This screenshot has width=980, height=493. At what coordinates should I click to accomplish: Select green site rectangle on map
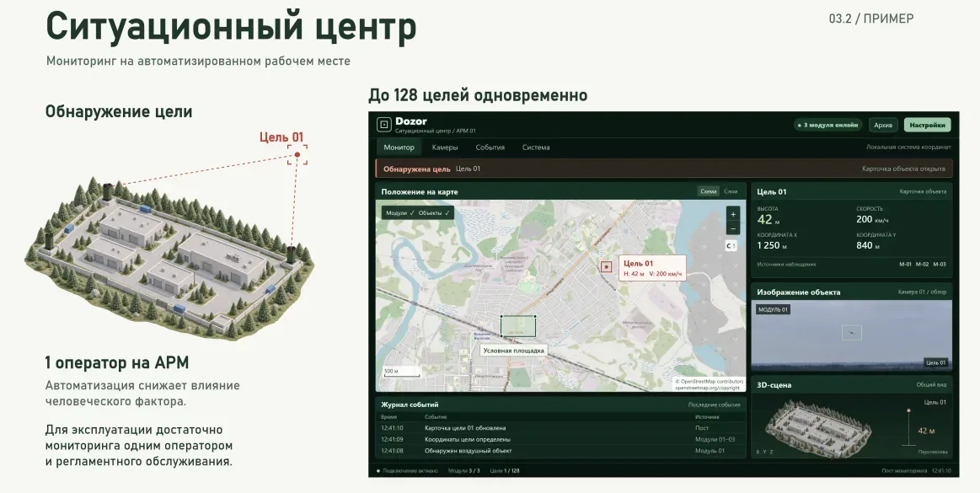[518, 326]
